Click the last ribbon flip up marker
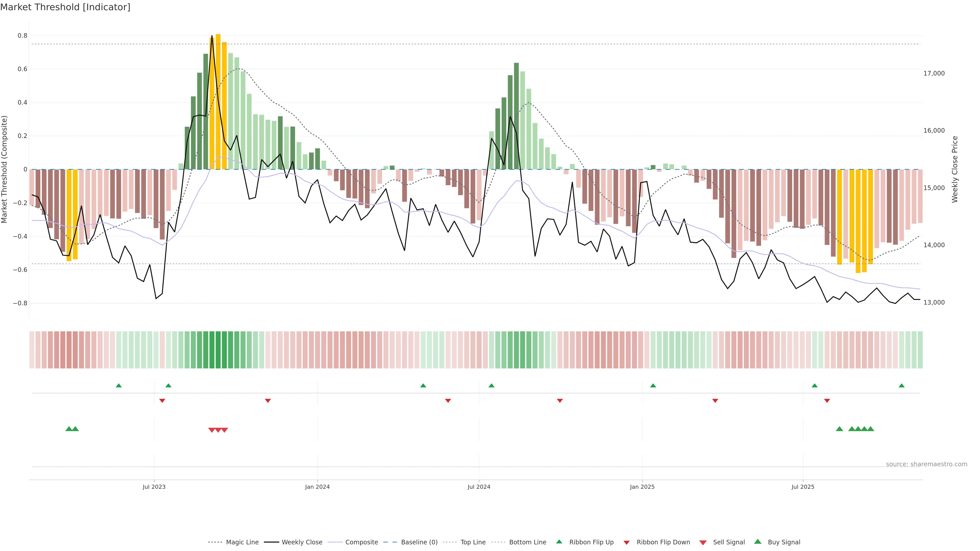This screenshot has width=980, height=551. (902, 386)
